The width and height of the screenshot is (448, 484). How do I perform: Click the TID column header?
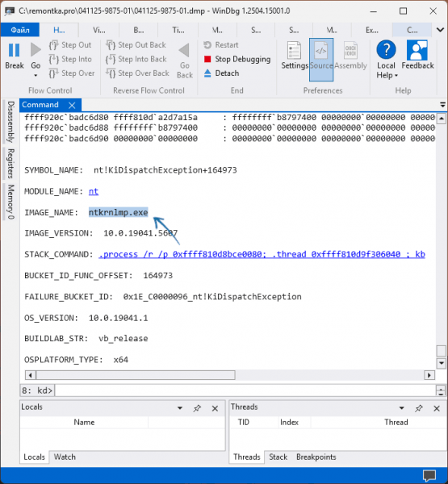(x=244, y=422)
